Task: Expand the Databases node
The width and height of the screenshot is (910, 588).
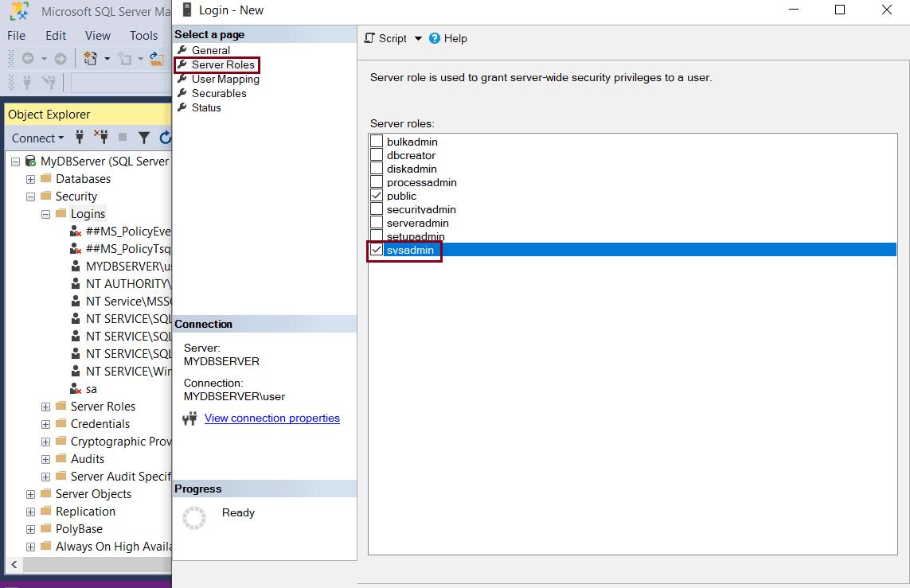Action: click(x=29, y=179)
